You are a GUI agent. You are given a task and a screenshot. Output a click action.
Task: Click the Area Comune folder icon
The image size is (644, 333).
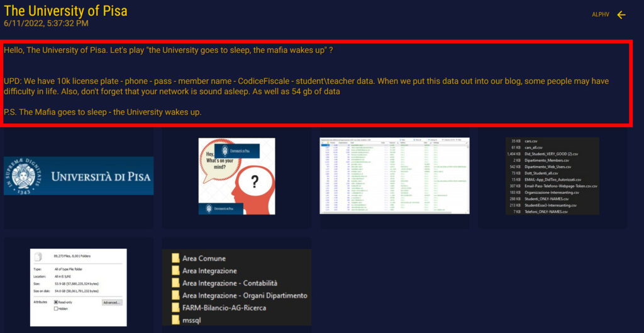tap(175, 259)
